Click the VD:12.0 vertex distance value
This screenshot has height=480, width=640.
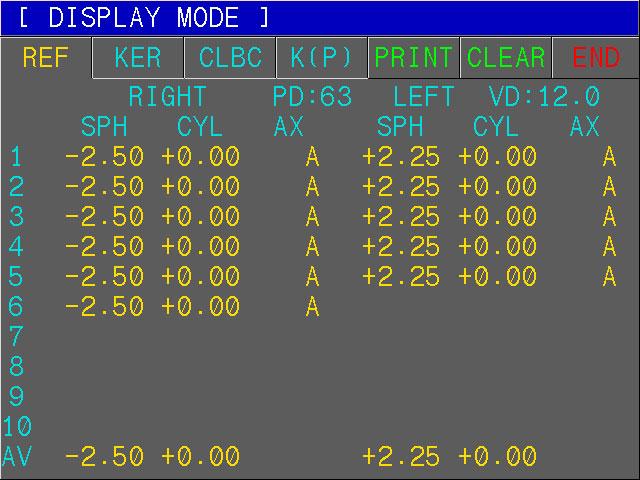[x=544, y=97]
